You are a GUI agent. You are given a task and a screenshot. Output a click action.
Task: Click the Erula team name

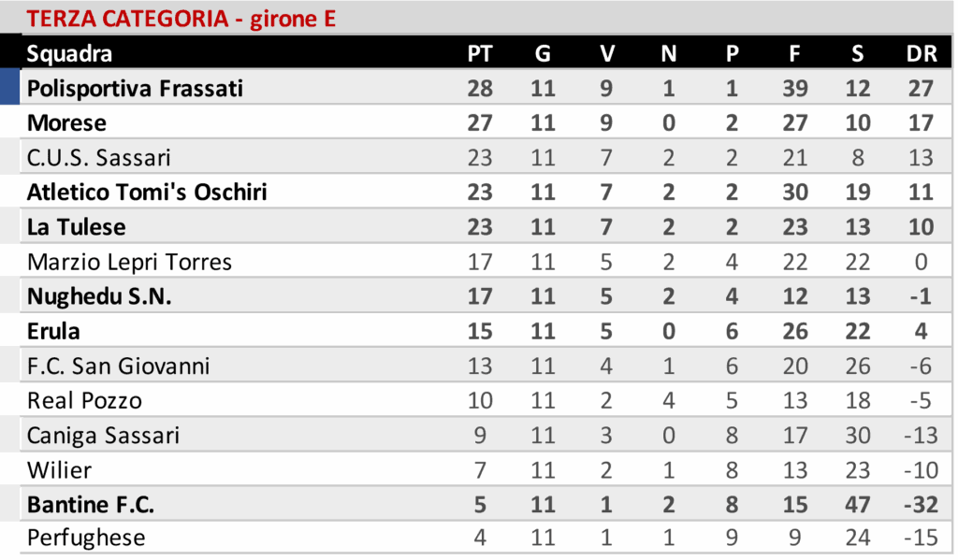coord(53,331)
